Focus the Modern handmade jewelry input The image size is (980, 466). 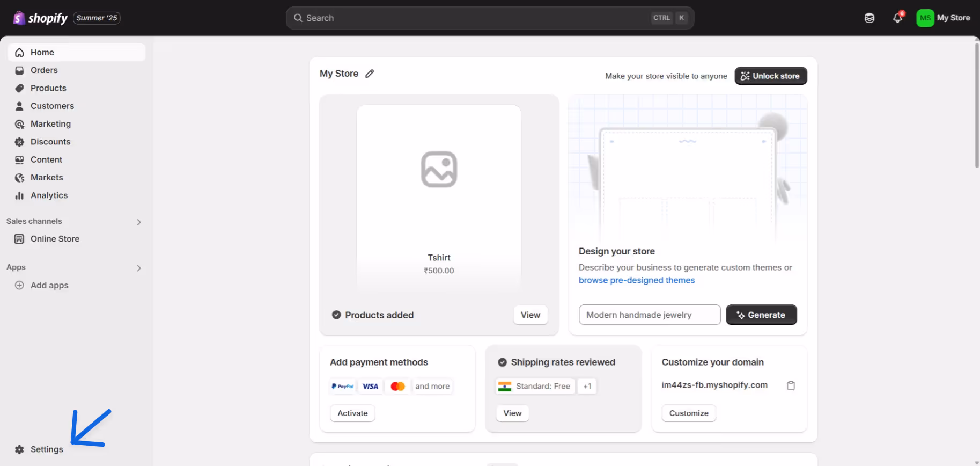(650, 315)
